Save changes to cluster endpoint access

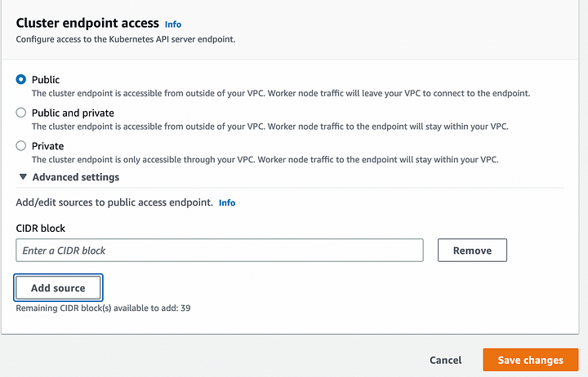coord(531,360)
